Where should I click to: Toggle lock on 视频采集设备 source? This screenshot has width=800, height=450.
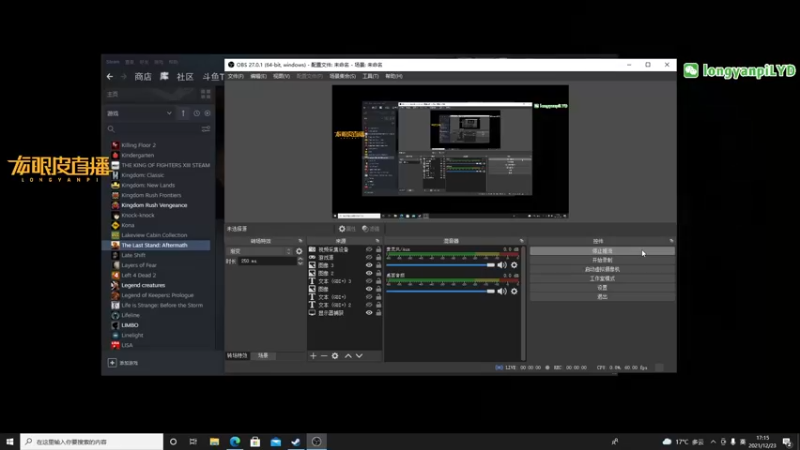pyautogui.click(x=379, y=249)
